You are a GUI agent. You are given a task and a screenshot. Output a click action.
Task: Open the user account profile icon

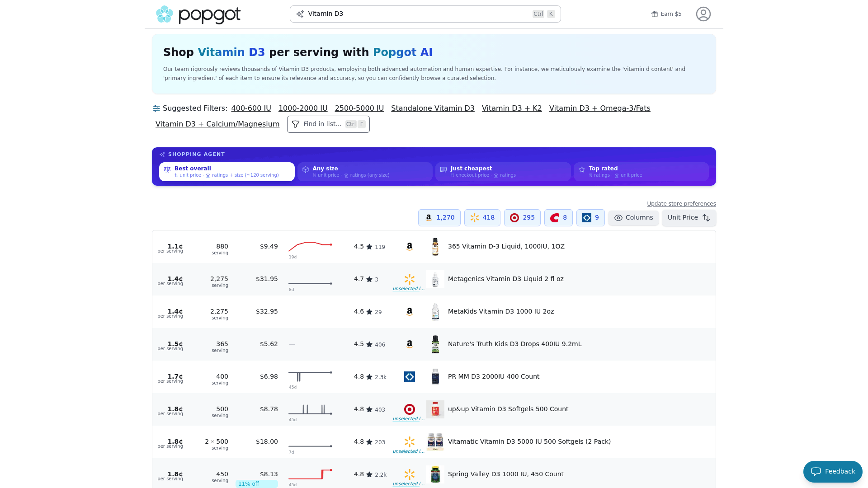(703, 14)
